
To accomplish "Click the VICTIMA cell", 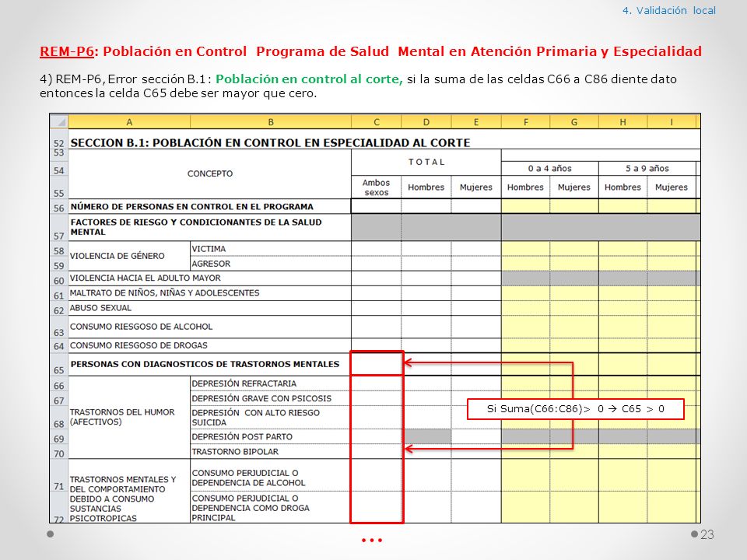I will tap(271, 249).
